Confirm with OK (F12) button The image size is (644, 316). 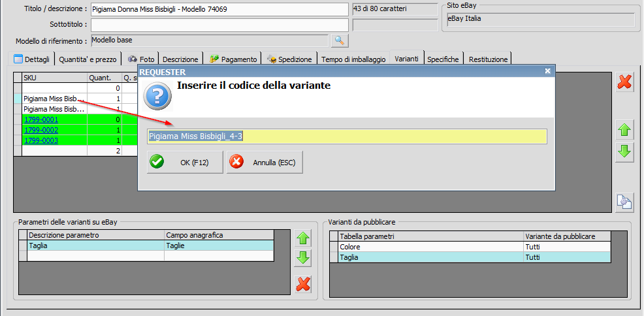tap(185, 163)
